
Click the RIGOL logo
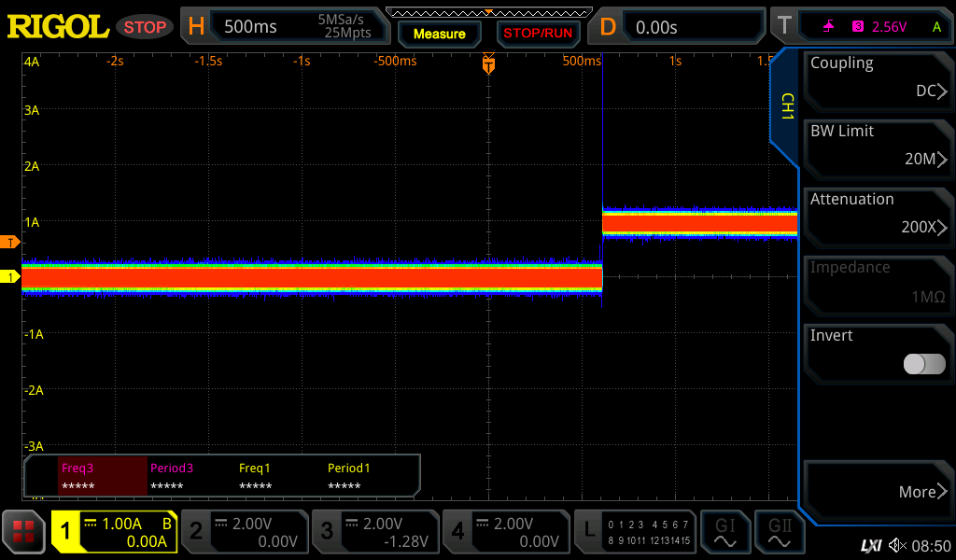58,27
